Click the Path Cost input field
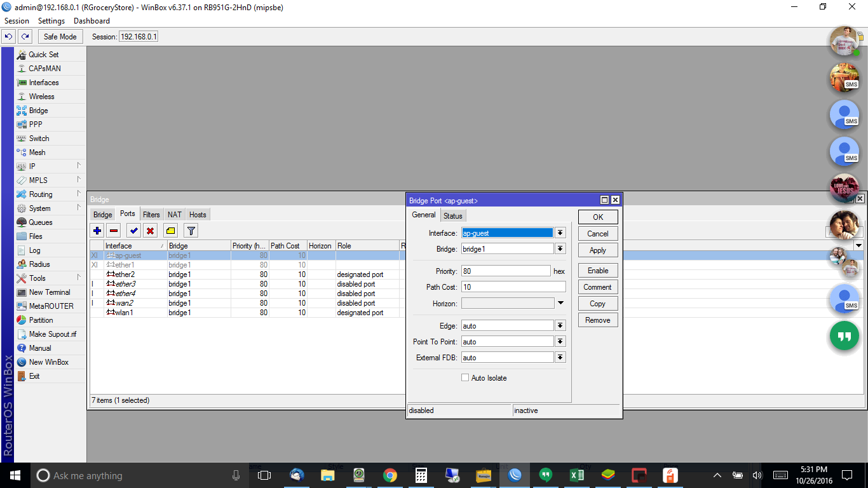 pos(513,287)
